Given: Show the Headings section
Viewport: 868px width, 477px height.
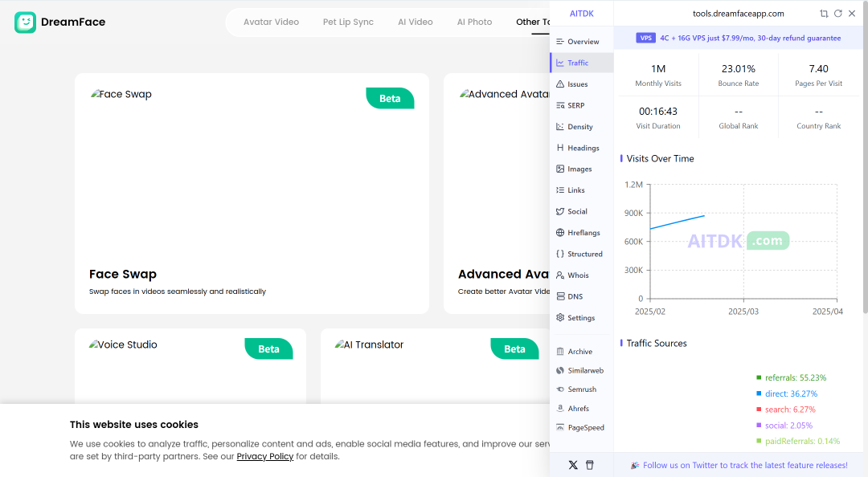Looking at the screenshot, I should click(x=582, y=148).
